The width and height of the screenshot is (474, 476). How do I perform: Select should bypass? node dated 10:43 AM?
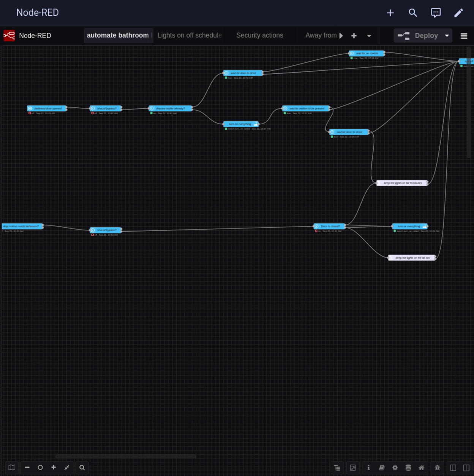106,230
